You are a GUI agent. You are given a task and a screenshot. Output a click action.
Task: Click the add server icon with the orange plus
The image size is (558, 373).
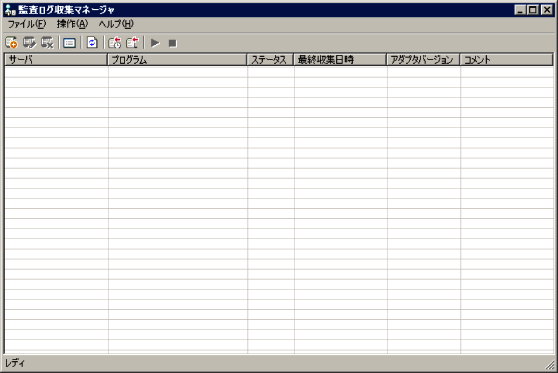(11, 43)
